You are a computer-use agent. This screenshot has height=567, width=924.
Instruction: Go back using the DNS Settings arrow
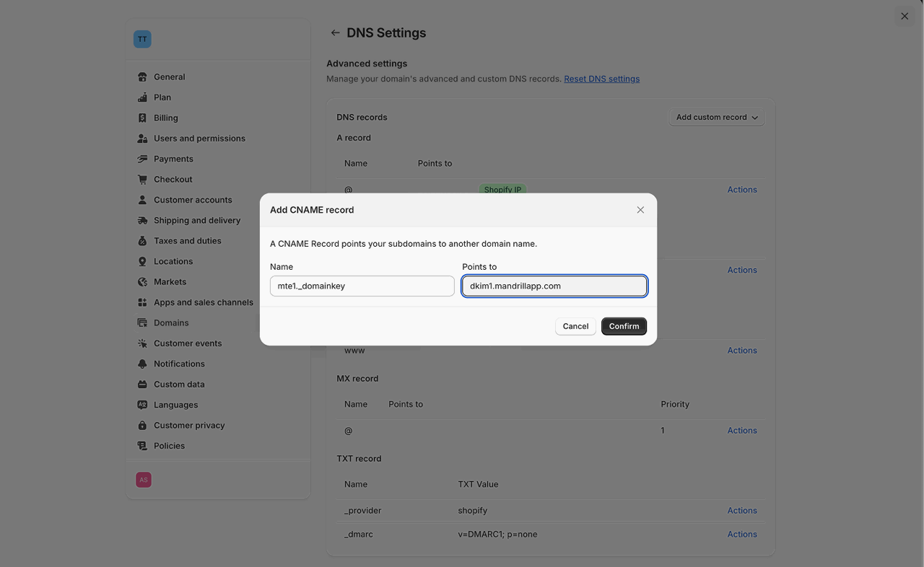point(335,33)
